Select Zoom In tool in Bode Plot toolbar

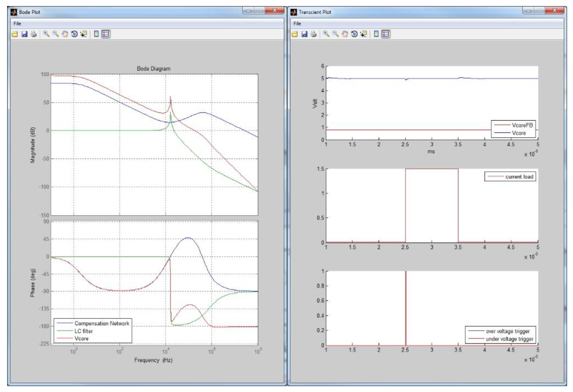click(x=46, y=34)
